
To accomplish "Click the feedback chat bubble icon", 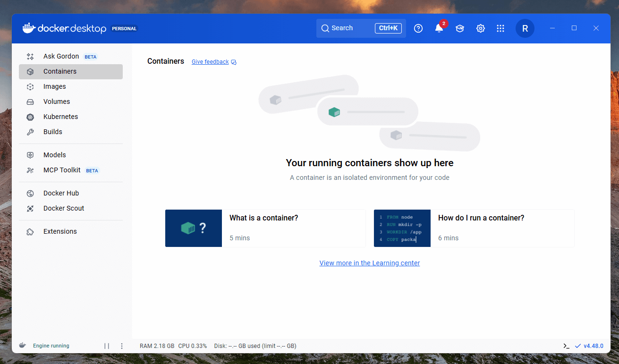I will (234, 62).
